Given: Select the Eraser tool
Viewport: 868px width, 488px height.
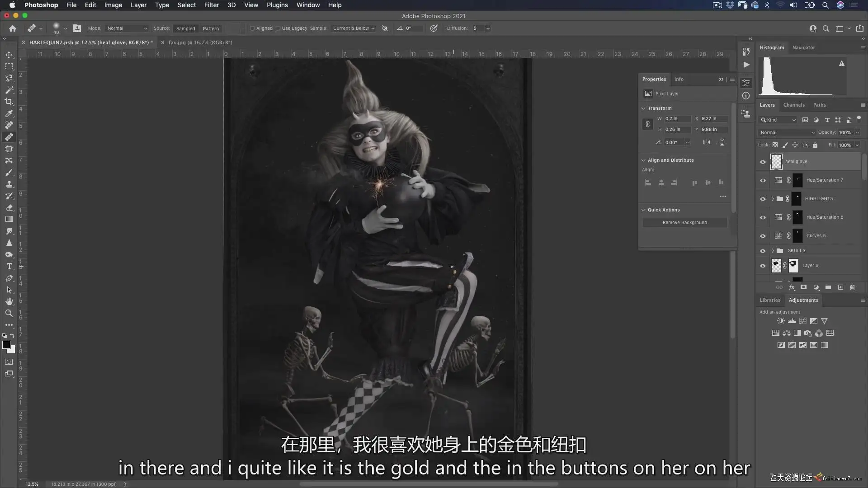Looking at the screenshot, I should click(x=9, y=207).
